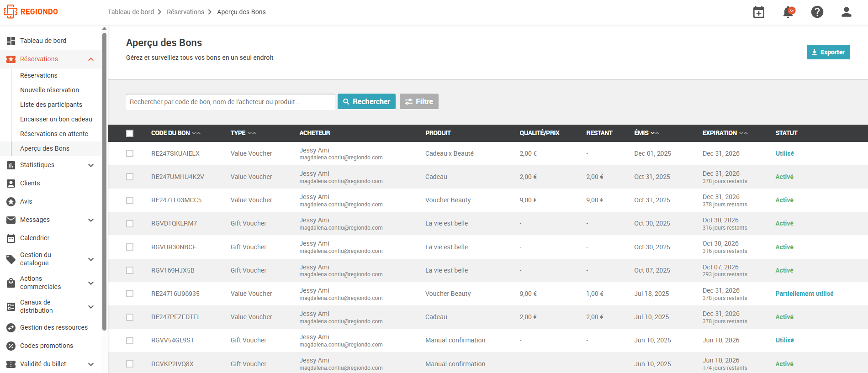Click the Avis star icon
868x373 pixels.
tap(11, 202)
